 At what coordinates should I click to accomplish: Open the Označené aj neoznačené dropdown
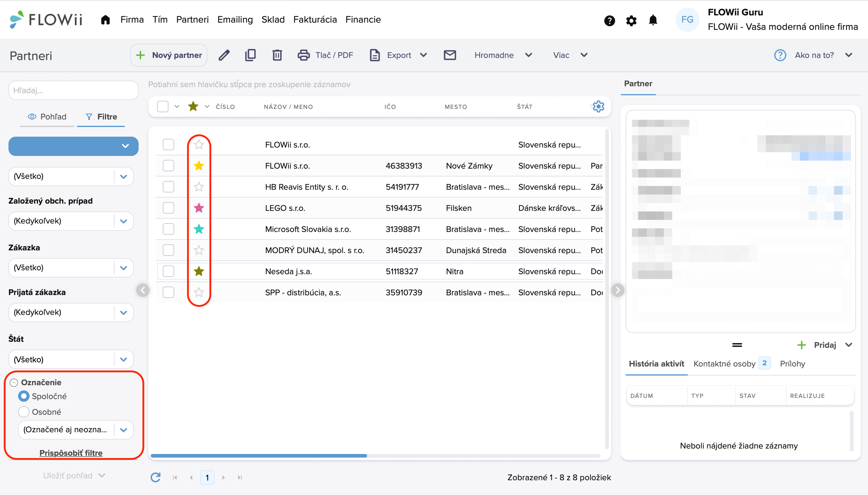point(76,430)
